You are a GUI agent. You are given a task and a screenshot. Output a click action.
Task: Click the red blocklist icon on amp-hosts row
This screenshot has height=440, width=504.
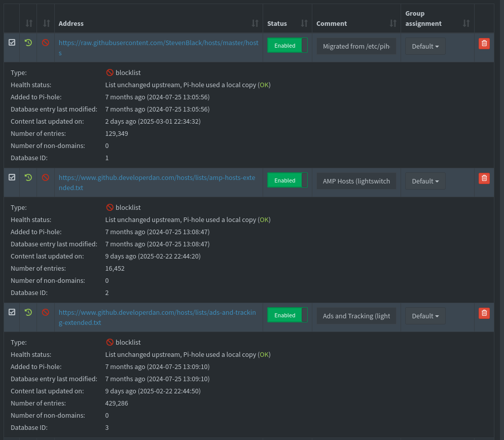pos(46,178)
